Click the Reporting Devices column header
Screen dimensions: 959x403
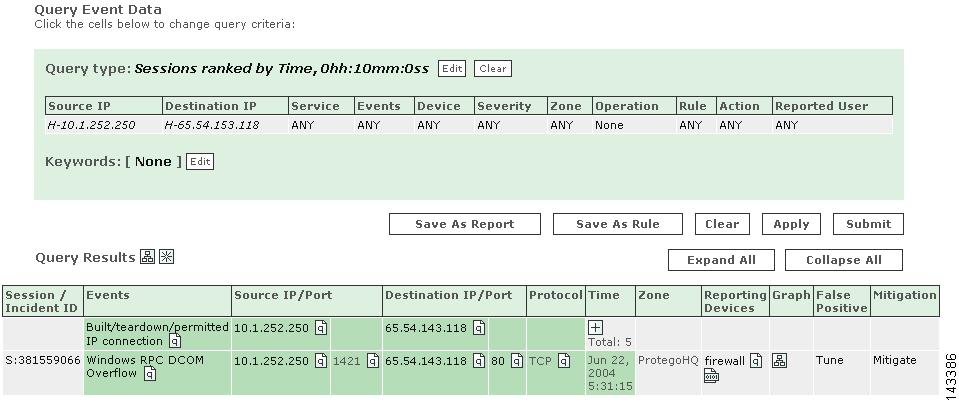pos(735,301)
